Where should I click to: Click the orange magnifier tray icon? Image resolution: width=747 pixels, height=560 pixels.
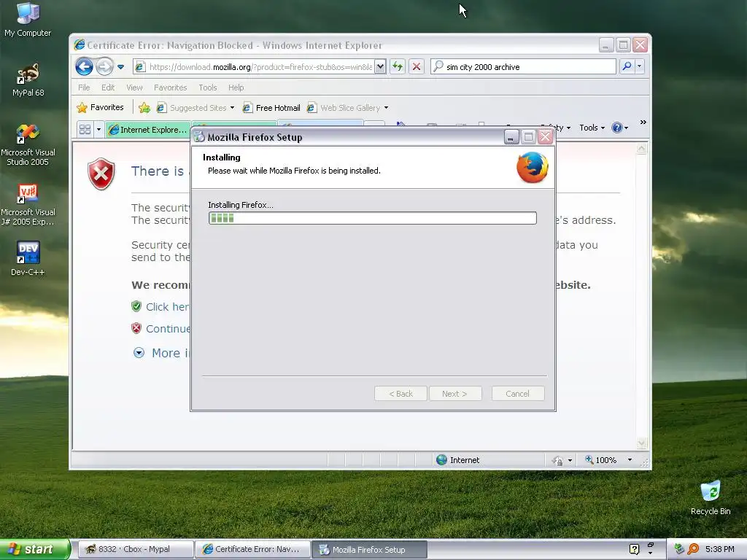tap(693, 549)
